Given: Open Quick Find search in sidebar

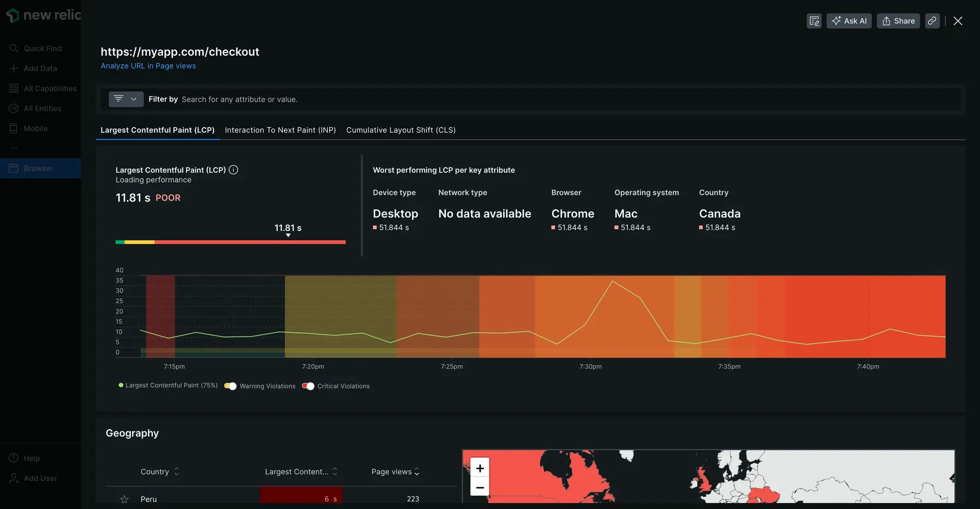Looking at the screenshot, I should pyautogui.click(x=42, y=49).
